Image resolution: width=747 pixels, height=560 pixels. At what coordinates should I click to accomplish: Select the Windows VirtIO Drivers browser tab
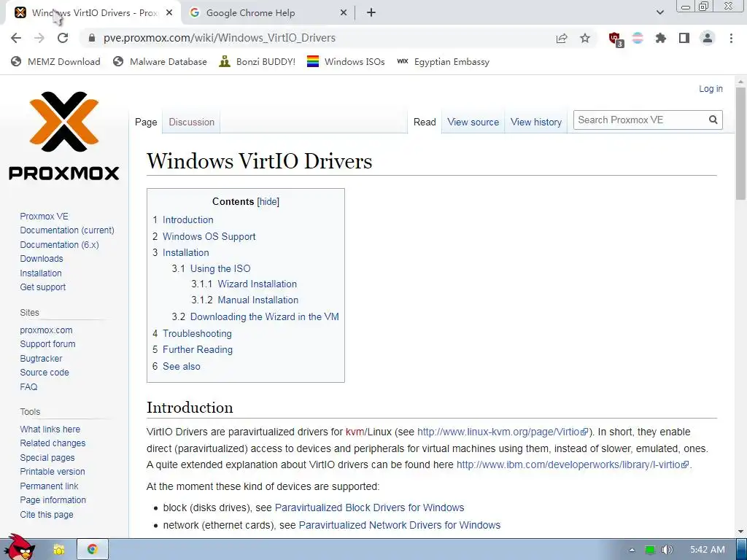tap(93, 13)
